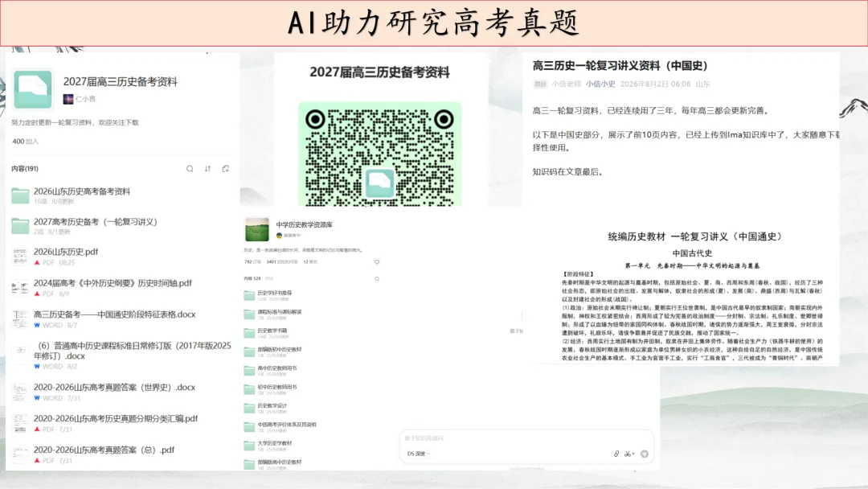Open folder icon for 2026山东历史高考备考资料

20,195
